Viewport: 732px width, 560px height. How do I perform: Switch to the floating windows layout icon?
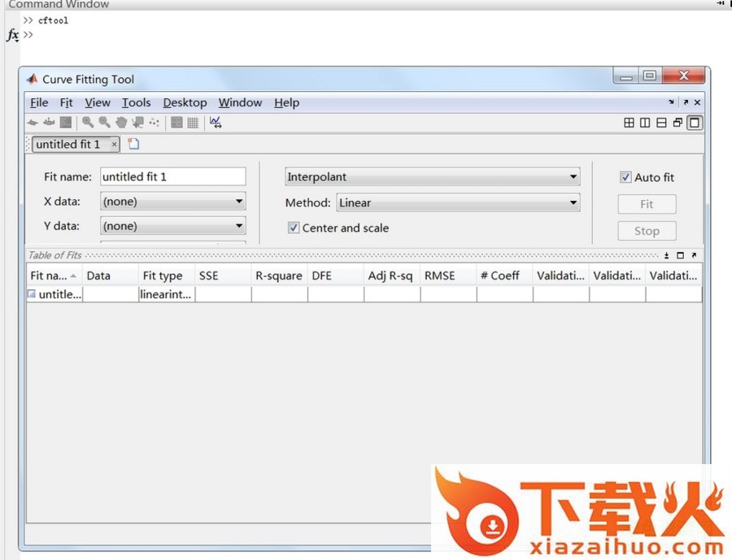[x=678, y=123]
